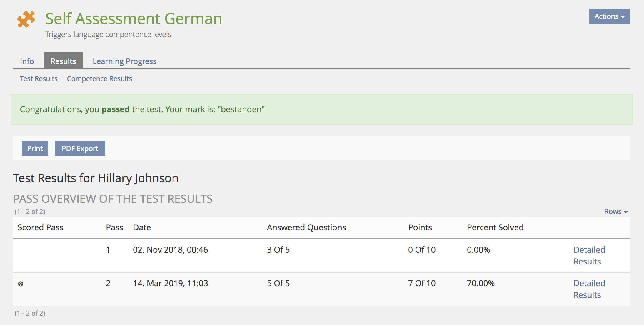The width and height of the screenshot is (644, 325).
Task: Select the Results tab
Action: pyautogui.click(x=63, y=61)
